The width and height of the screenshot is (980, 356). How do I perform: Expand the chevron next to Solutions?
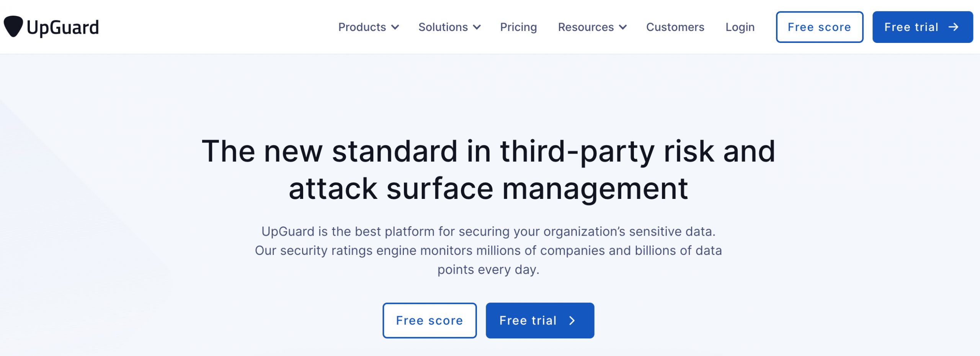477,27
